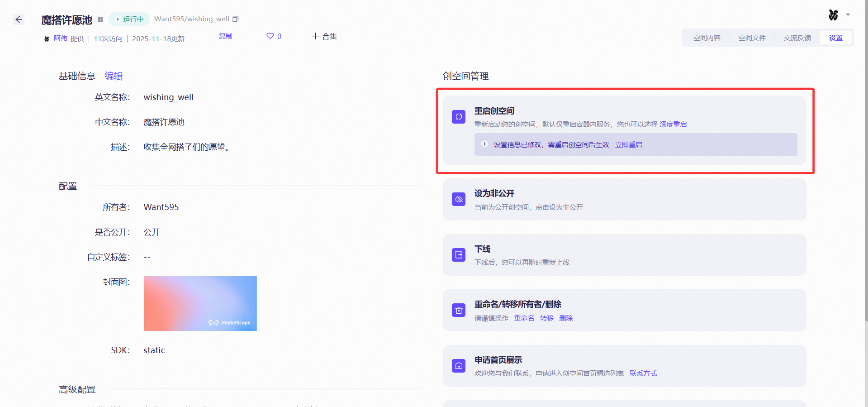The image size is (868, 407).
Task: Click the 深度重启 link
Action: click(673, 124)
